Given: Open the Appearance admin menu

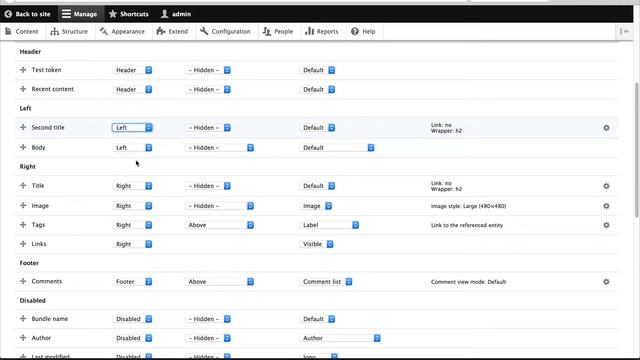Looking at the screenshot, I should point(122,31).
